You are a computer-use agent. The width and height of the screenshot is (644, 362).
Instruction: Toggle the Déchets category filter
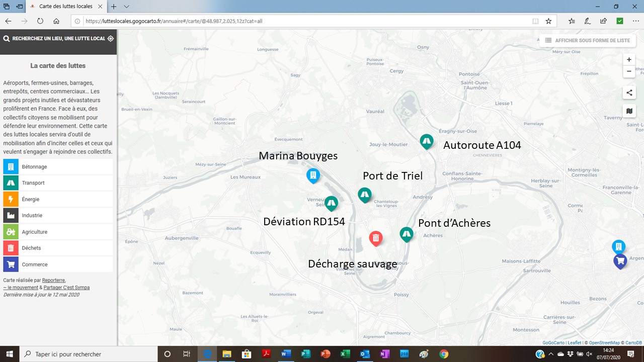point(58,248)
